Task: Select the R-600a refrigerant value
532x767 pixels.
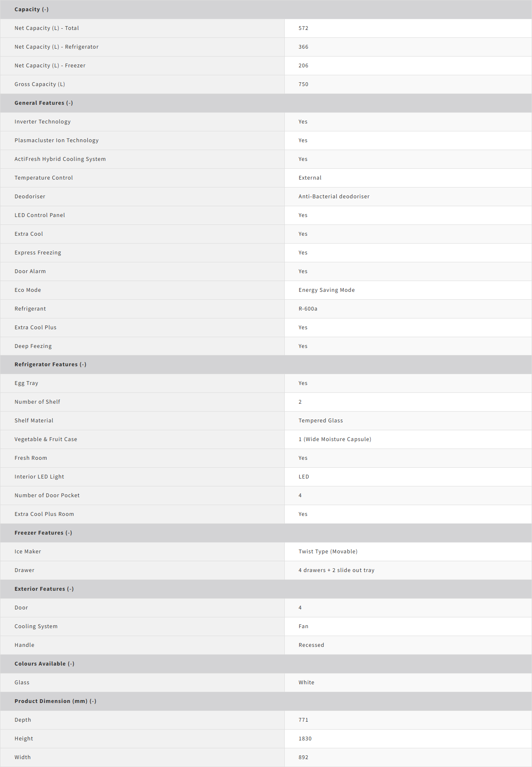Action: 308,309
